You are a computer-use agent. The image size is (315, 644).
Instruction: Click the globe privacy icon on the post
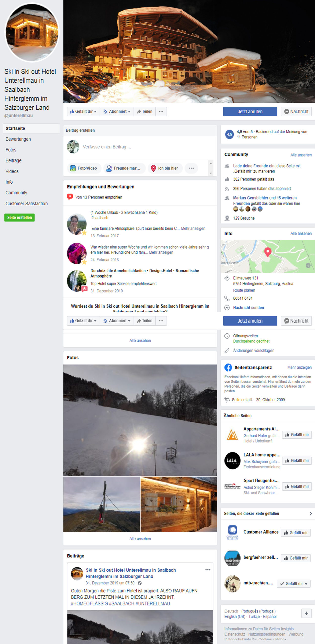click(x=140, y=583)
